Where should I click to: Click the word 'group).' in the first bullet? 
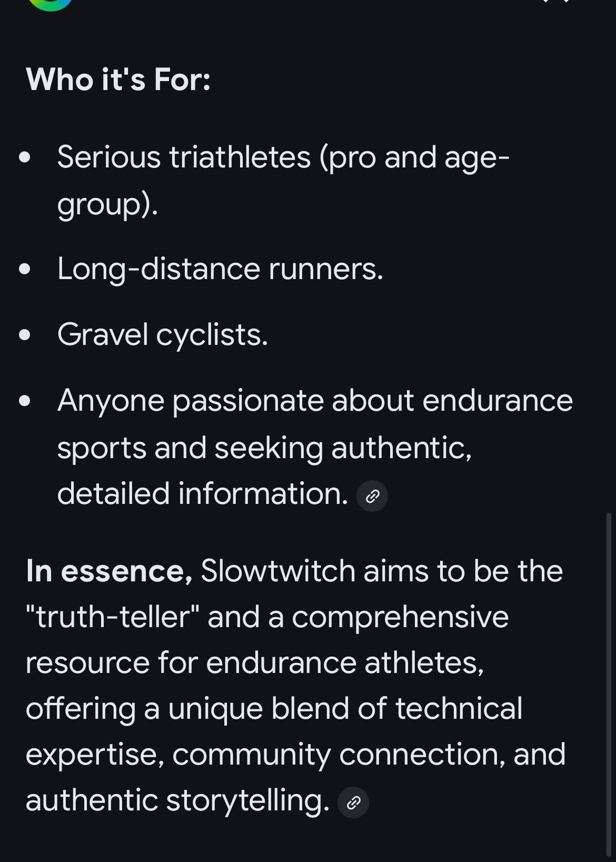107,204
